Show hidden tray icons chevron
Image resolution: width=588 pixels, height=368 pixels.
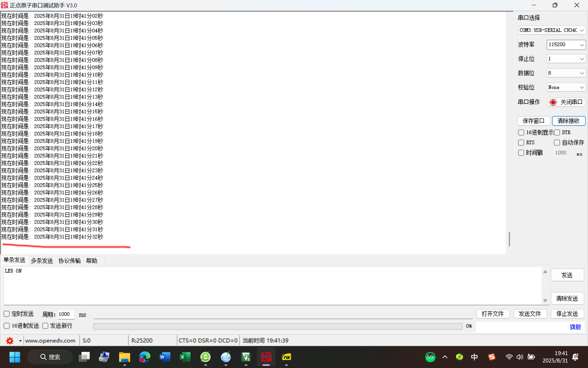coord(445,357)
